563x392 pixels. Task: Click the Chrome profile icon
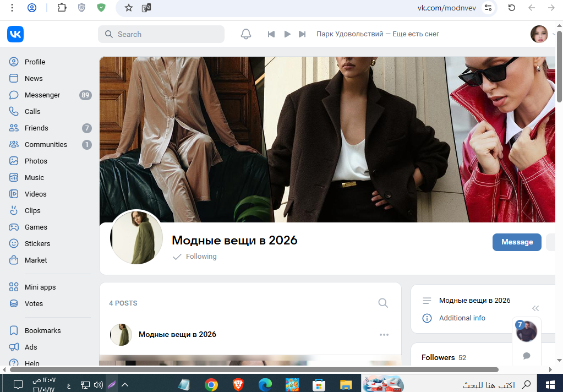32,8
